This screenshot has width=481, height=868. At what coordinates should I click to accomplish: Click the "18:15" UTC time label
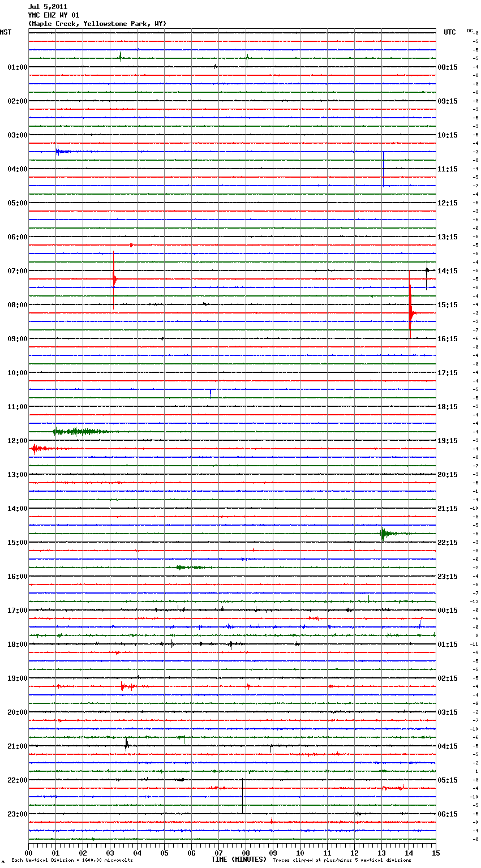(448, 407)
